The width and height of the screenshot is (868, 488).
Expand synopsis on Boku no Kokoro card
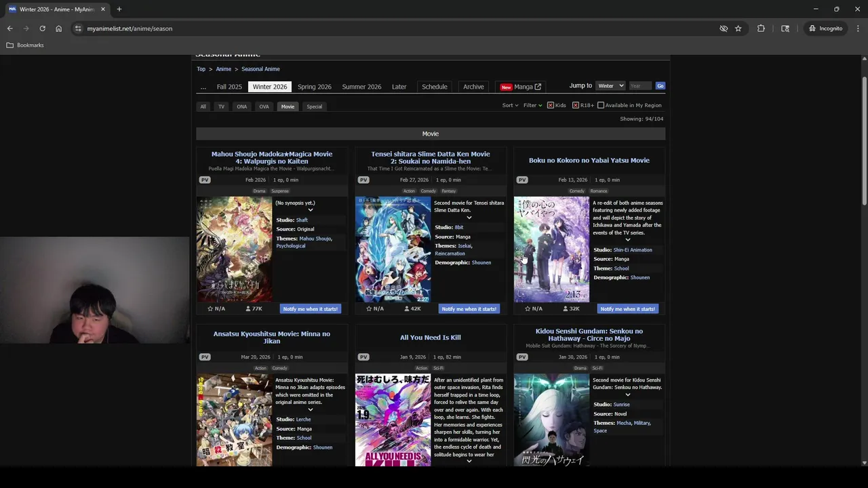627,240
